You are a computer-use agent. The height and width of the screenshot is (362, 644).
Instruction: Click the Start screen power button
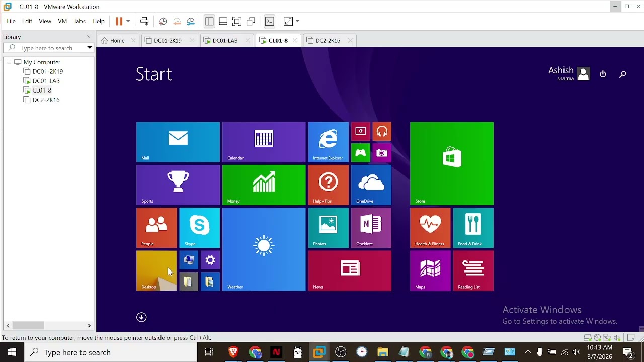click(603, 74)
